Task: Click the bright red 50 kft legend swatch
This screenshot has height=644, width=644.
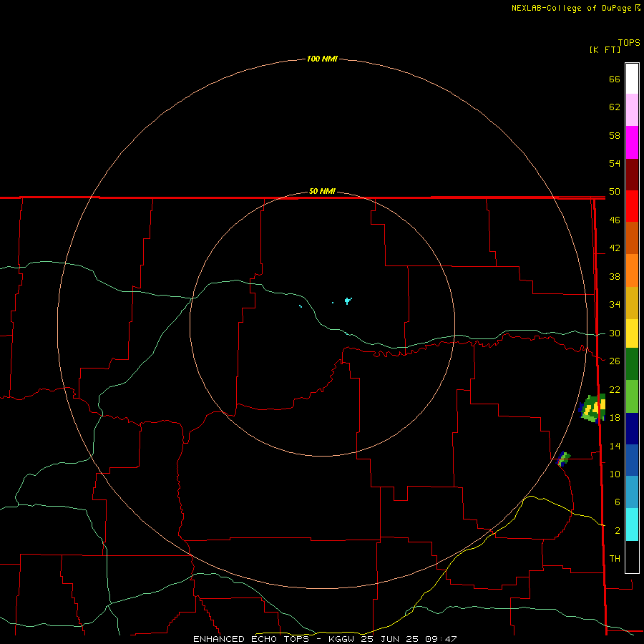Action: 632,206
